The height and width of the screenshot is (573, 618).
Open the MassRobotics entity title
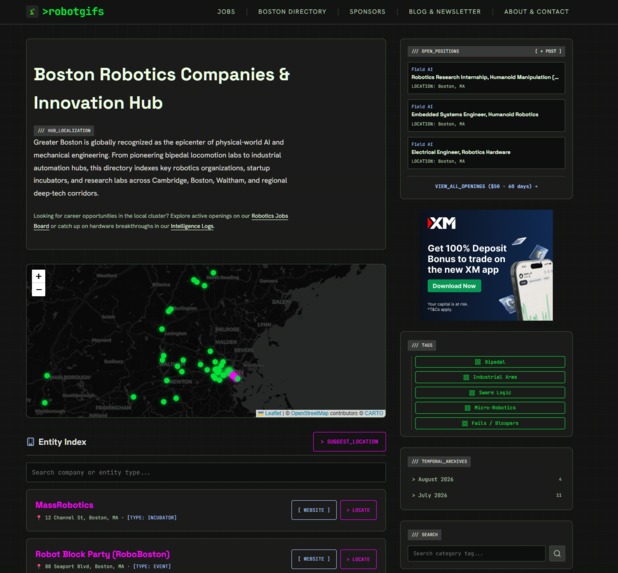[x=64, y=505]
